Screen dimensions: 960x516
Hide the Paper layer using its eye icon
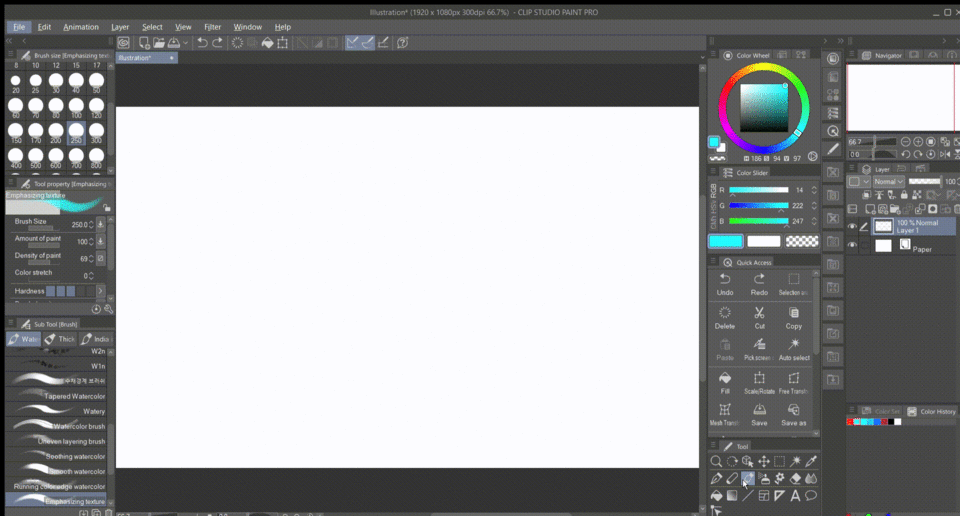852,245
